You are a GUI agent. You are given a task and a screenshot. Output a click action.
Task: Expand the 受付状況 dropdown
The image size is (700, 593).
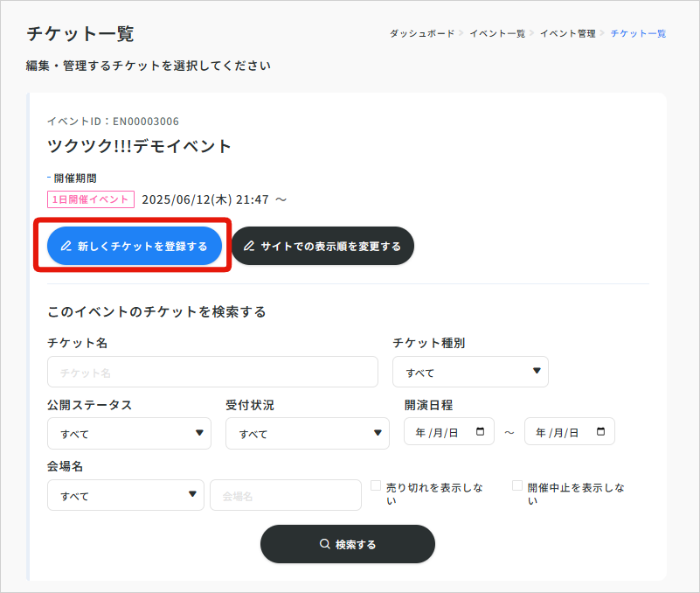point(307,433)
